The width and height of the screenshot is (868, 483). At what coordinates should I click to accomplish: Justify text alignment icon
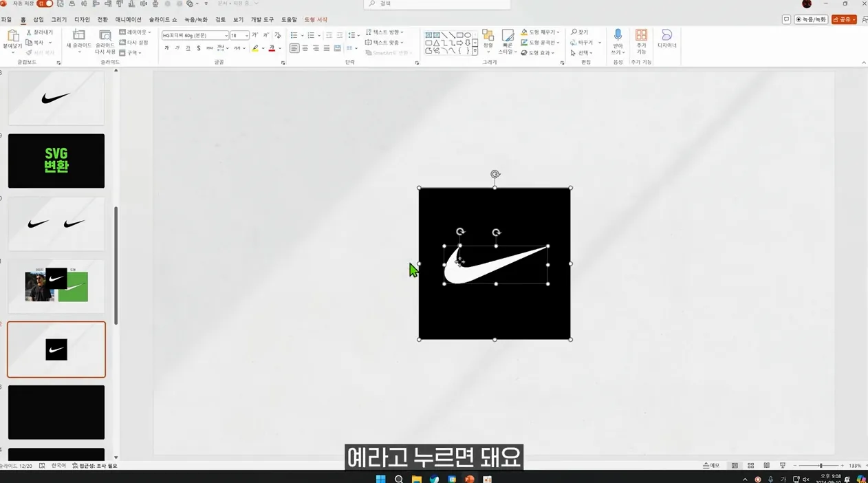(327, 48)
